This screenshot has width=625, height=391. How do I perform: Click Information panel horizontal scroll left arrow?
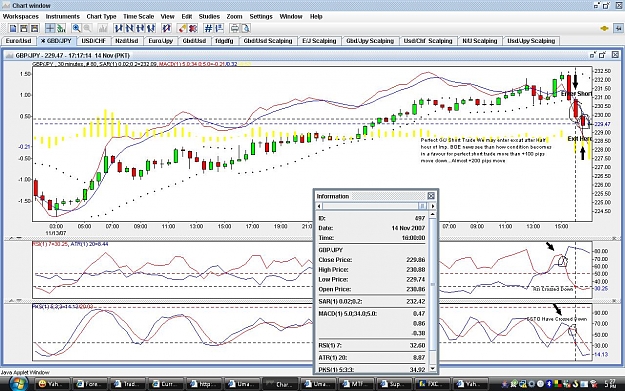[319, 206]
